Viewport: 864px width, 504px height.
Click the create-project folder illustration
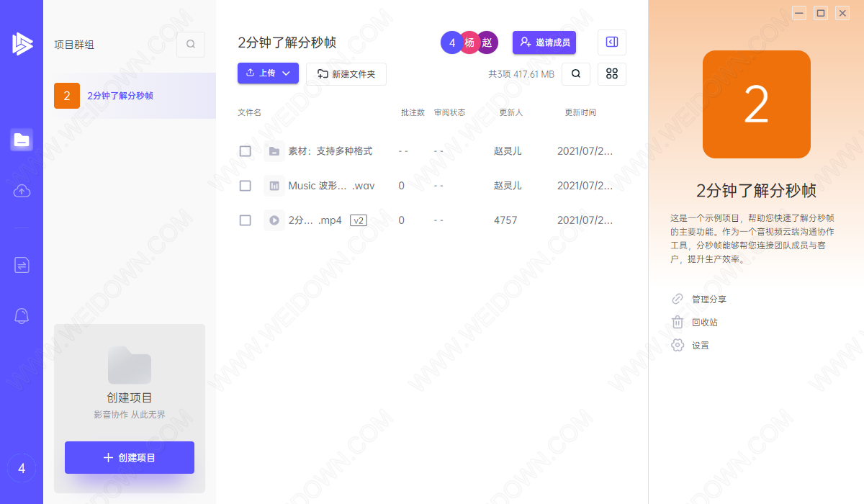pyautogui.click(x=130, y=365)
